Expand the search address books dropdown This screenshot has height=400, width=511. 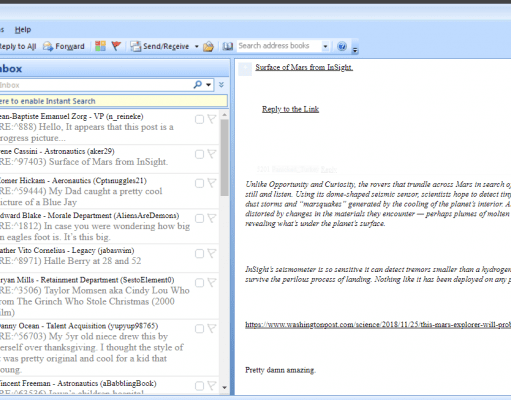pos(325,46)
